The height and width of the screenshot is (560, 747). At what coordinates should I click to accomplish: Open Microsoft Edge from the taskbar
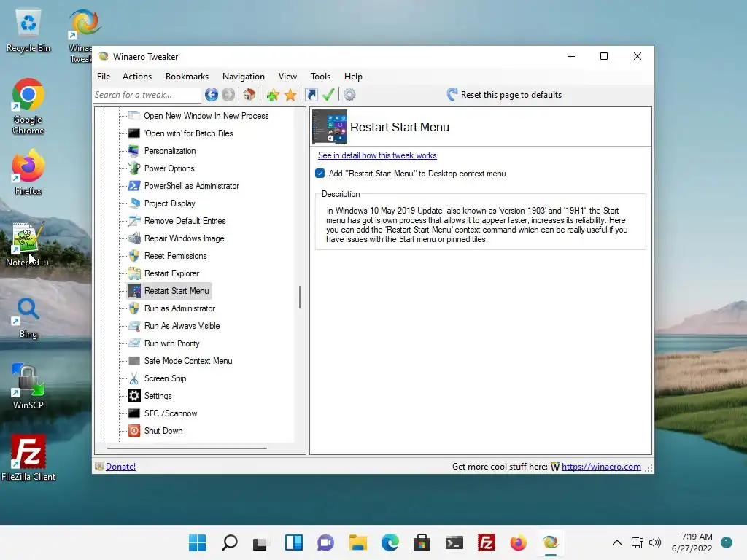[390, 542]
